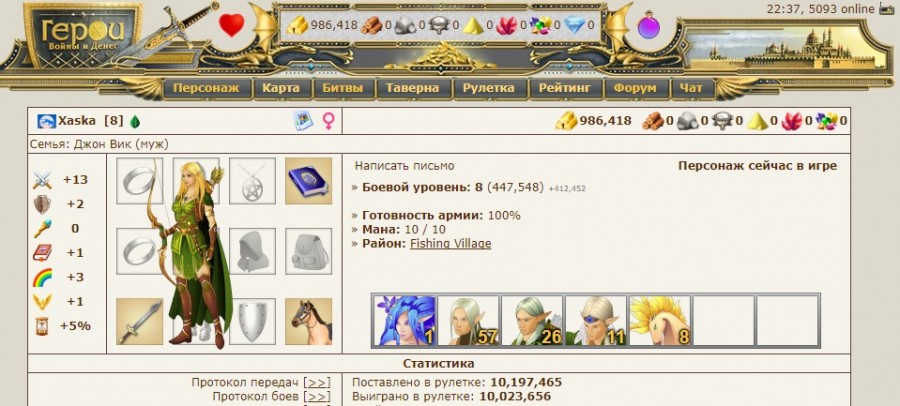
Task: Select the backpack inventory slot
Action: tap(309, 251)
